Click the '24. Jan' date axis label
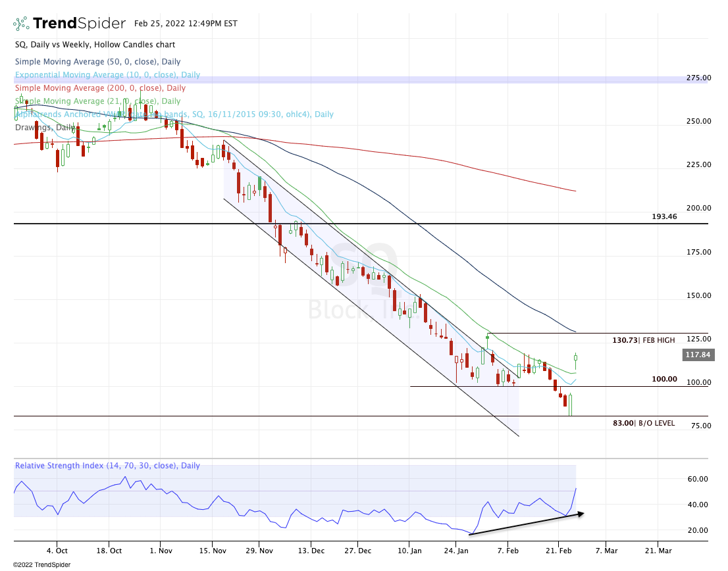Viewport: 728px width, 571px height. tap(456, 551)
